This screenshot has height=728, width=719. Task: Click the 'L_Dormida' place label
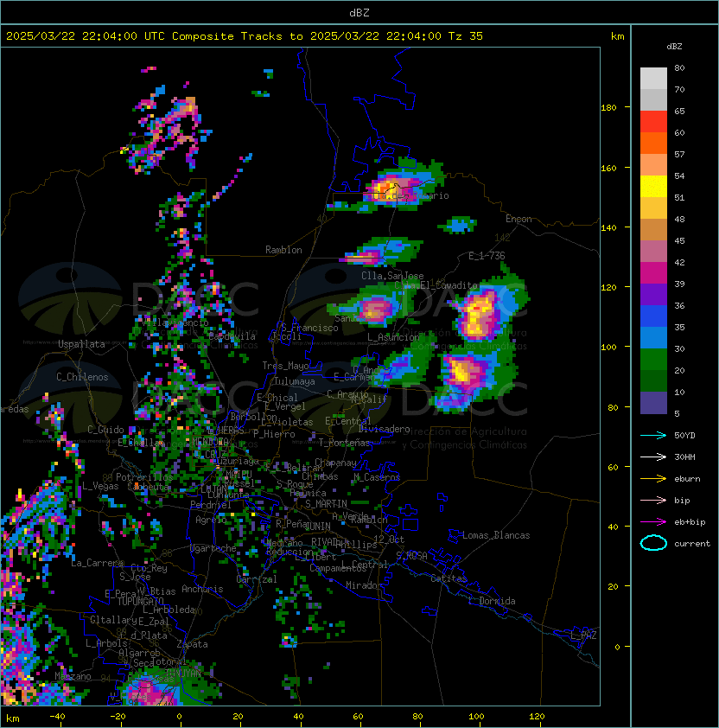tap(492, 601)
